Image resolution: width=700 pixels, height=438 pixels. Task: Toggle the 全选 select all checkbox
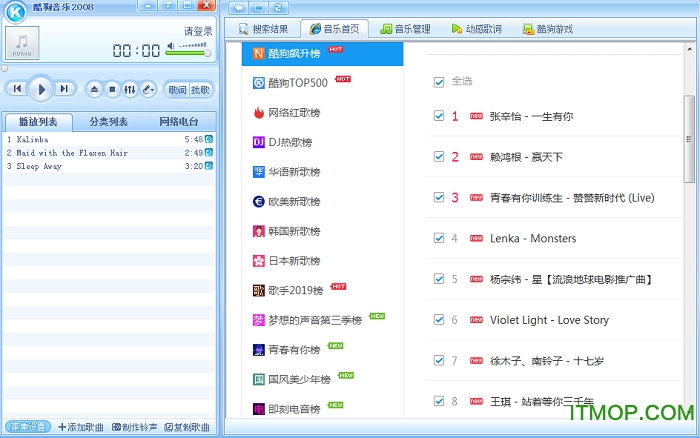coord(439,82)
